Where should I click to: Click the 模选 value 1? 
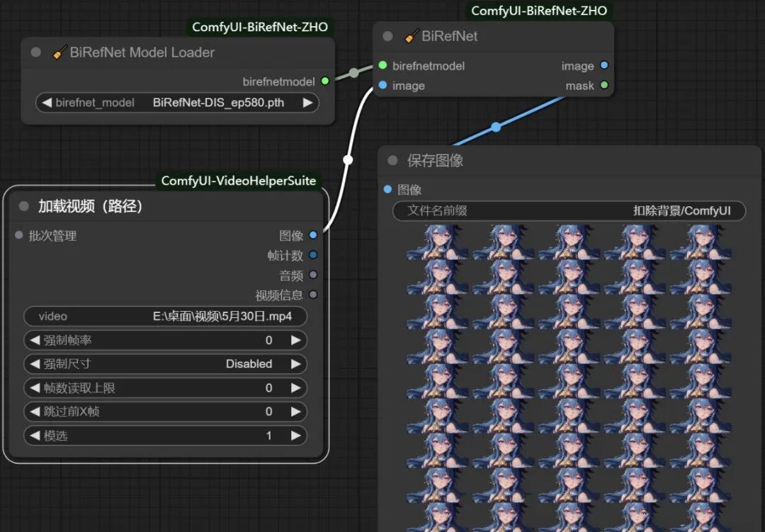point(269,436)
